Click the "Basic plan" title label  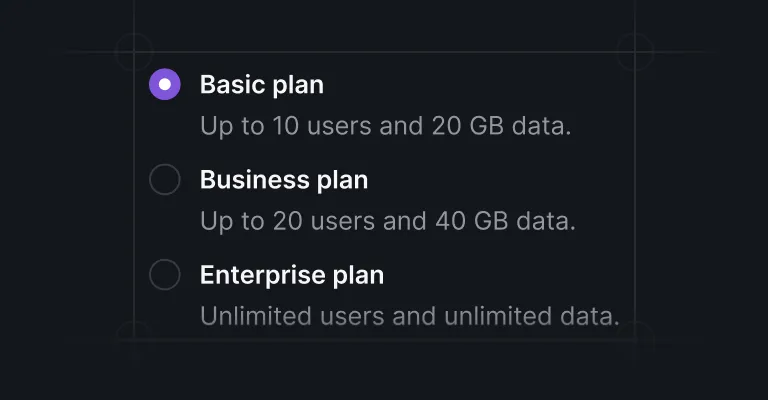tap(262, 85)
